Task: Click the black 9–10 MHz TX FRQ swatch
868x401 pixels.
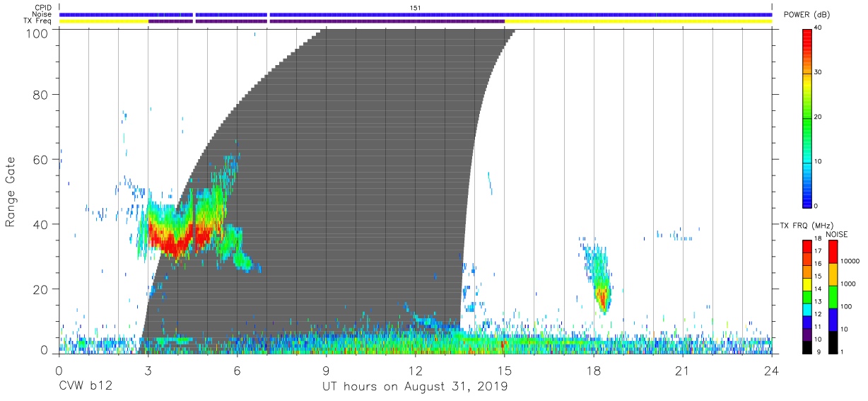Action: [807, 346]
